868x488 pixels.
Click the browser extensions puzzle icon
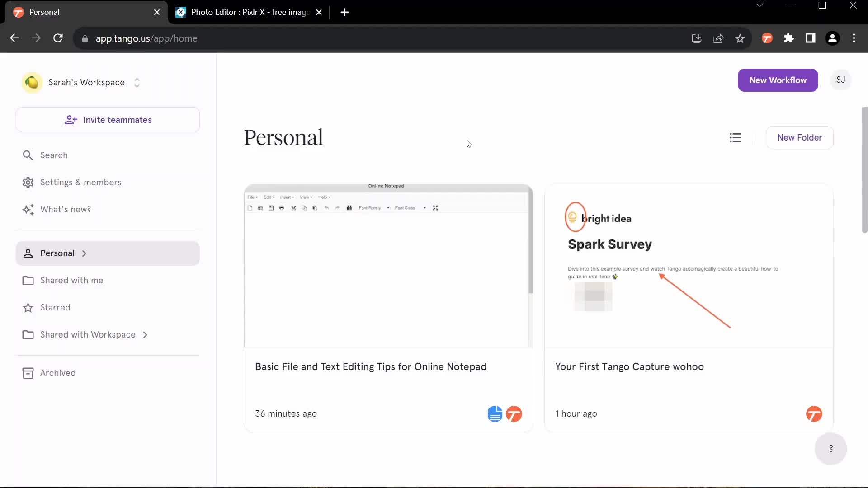[x=788, y=38]
